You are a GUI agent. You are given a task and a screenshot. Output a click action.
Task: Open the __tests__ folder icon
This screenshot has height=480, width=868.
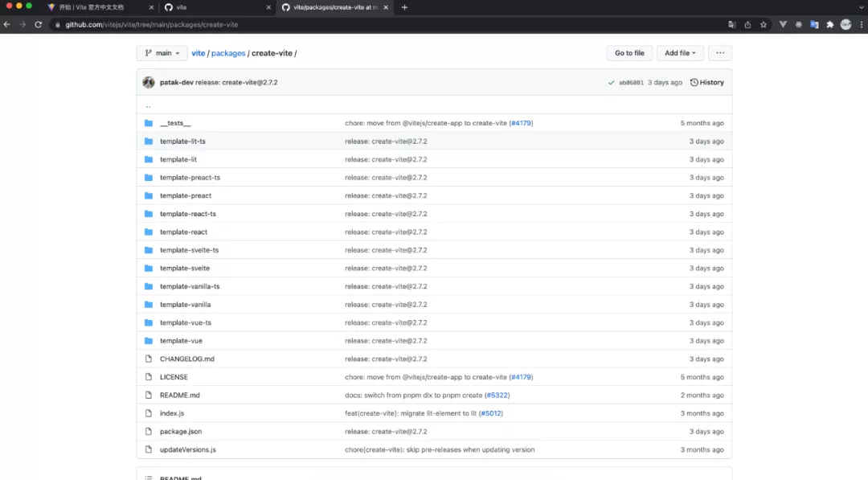[149, 123]
